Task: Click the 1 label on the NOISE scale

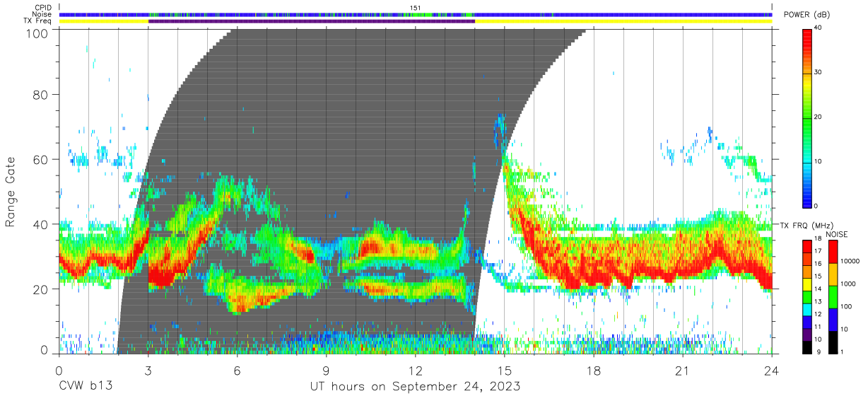Action: click(x=841, y=351)
